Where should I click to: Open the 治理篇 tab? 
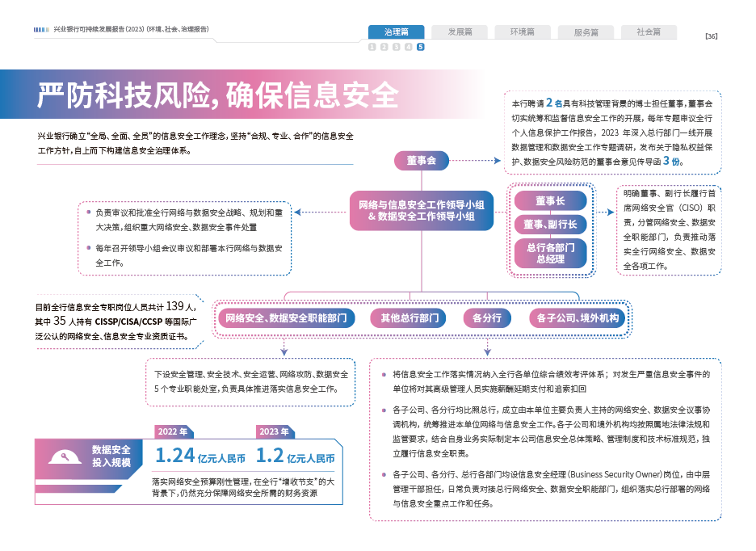point(396,32)
